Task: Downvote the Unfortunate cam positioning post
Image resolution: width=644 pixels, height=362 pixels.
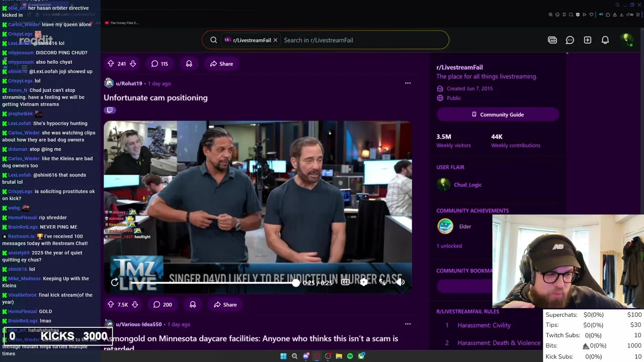Action: 134,304
